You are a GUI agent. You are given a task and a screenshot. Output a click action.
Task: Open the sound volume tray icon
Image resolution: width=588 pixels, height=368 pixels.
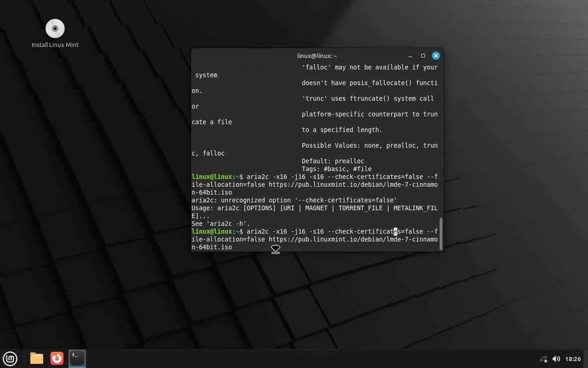(x=556, y=359)
